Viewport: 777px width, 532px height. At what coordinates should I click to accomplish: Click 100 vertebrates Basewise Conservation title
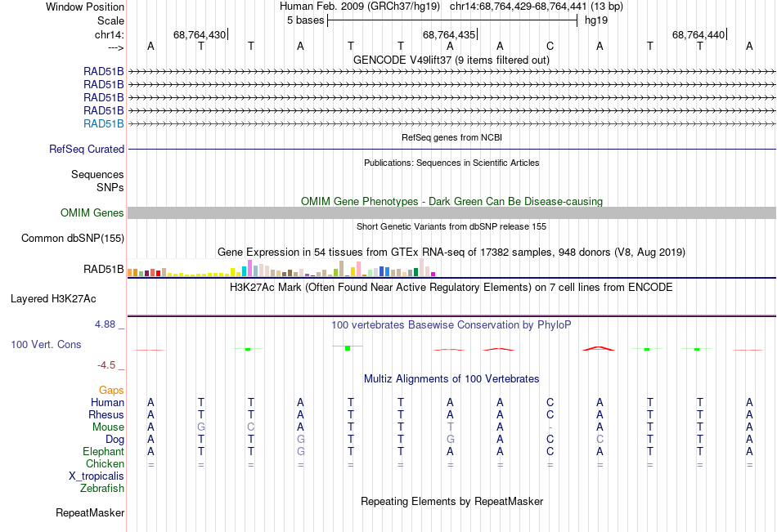tap(451, 325)
